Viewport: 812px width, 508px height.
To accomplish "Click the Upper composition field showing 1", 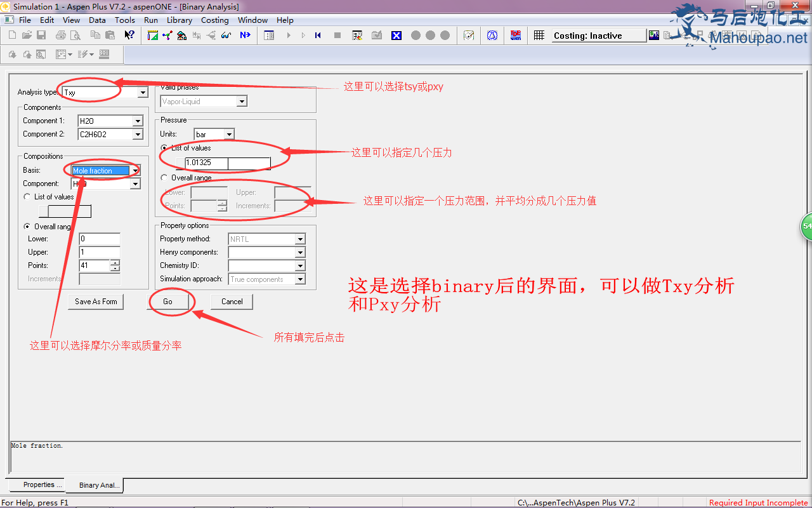I will (x=100, y=252).
